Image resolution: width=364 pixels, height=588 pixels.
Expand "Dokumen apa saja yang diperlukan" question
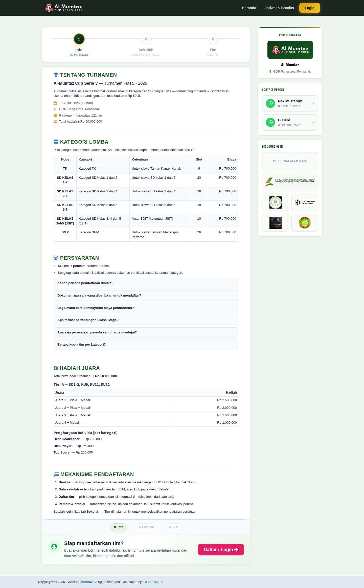(146, 296)
